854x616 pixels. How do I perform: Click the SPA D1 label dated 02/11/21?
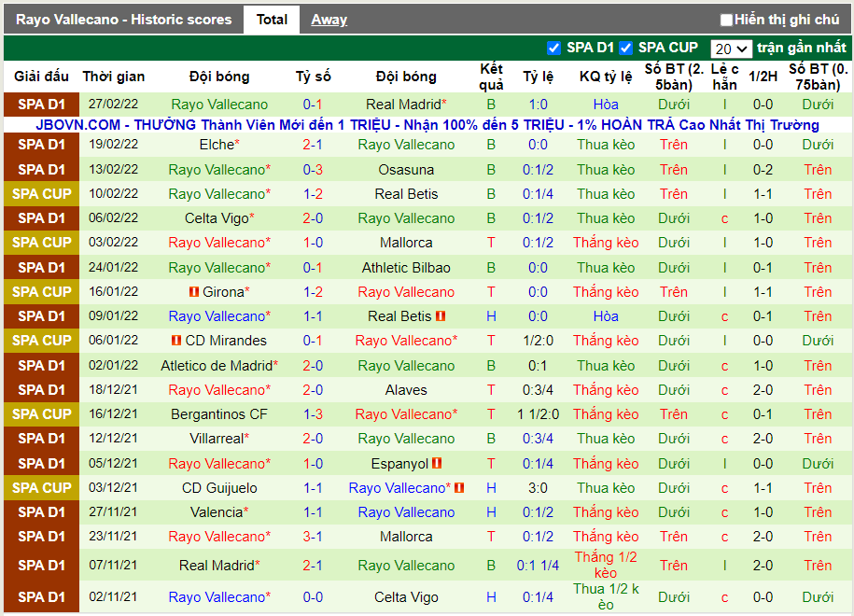[41, 597]
